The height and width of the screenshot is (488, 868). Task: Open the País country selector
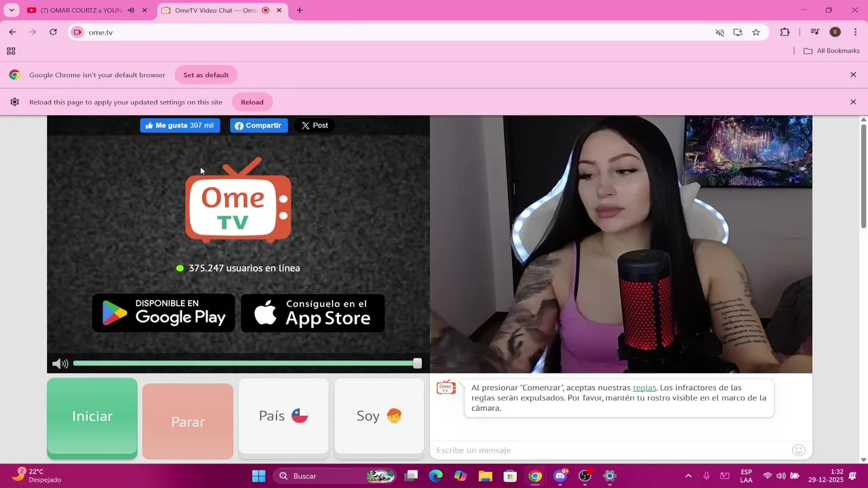(x=283, y=416)
